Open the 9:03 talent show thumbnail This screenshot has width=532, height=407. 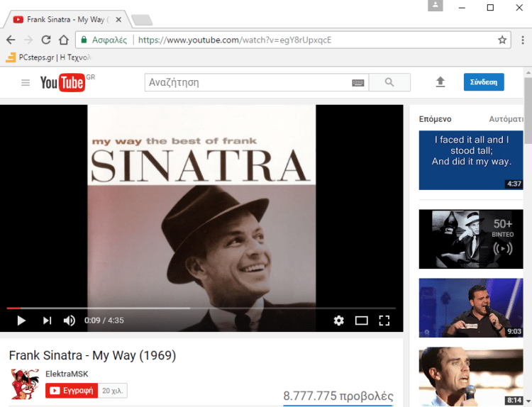[x=471, y=308]
